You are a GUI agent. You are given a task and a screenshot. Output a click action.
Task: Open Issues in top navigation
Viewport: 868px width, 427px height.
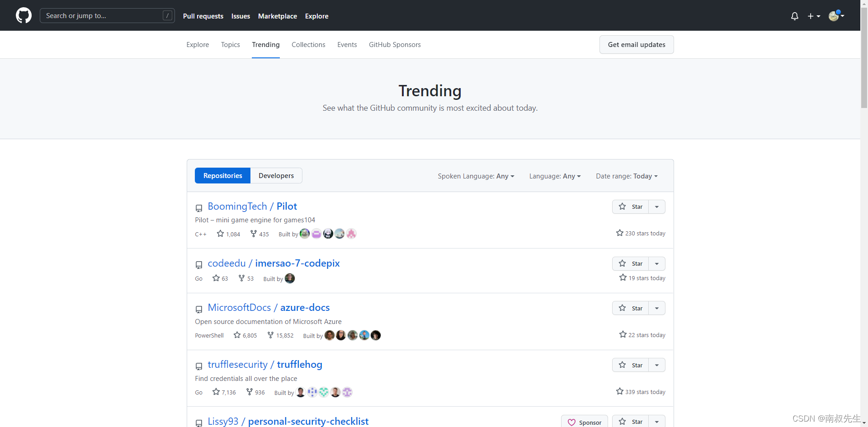(241, 16)
